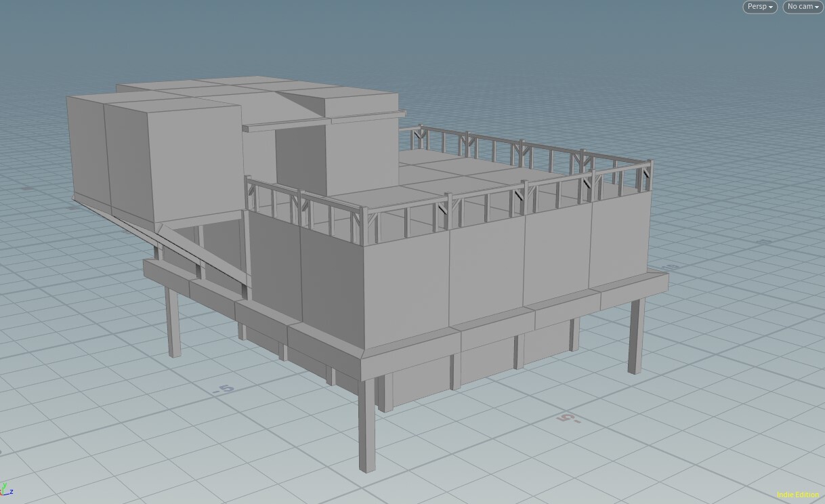Assign a camera via No cam control
This screenshot has width=825, height=504.
click(802, 7)
